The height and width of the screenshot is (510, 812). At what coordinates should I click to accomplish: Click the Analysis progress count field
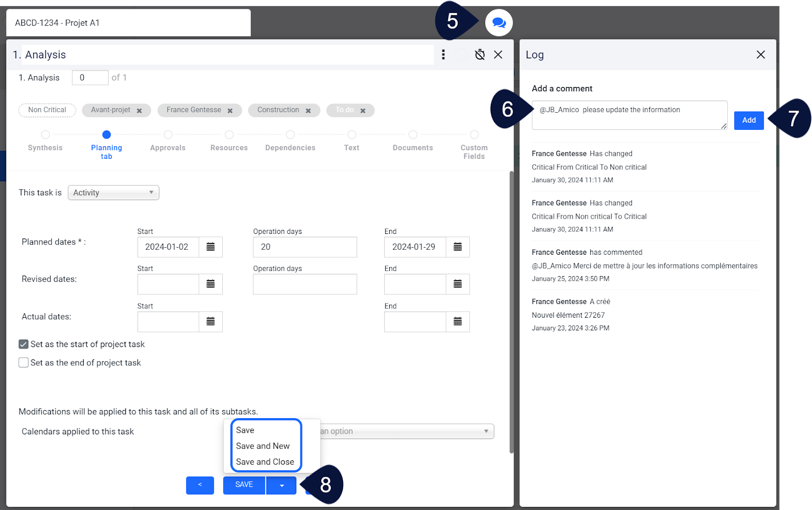[x=90, y=78]
